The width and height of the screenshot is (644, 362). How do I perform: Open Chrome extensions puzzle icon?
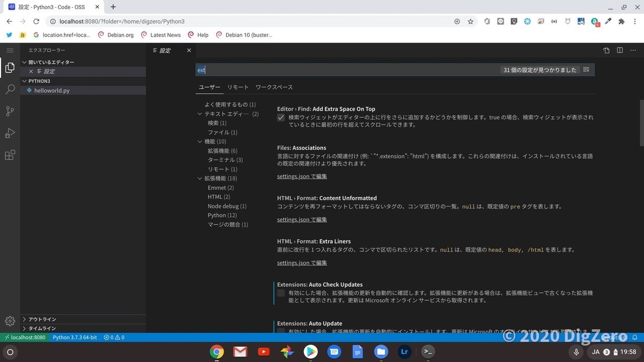point(621,21)
